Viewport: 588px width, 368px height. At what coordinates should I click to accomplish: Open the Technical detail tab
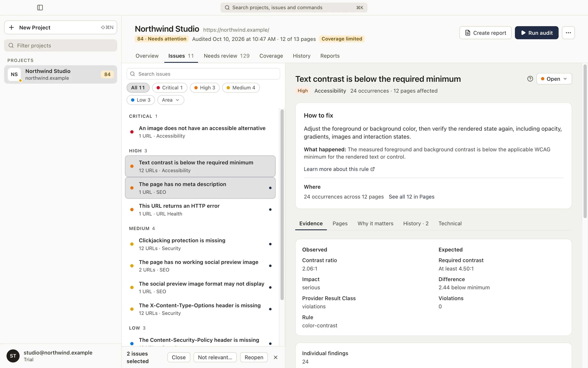pyautogui.click(x=450, y=223)
